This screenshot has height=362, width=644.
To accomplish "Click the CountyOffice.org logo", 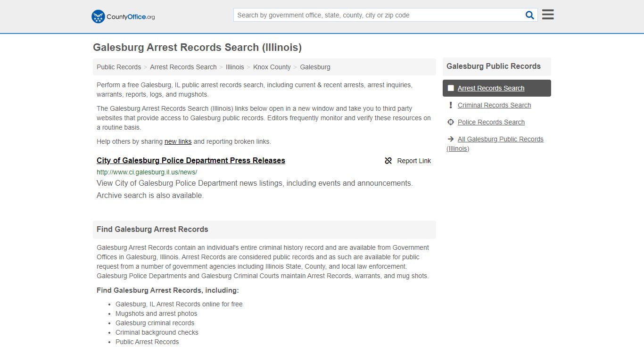I will 123,16.
